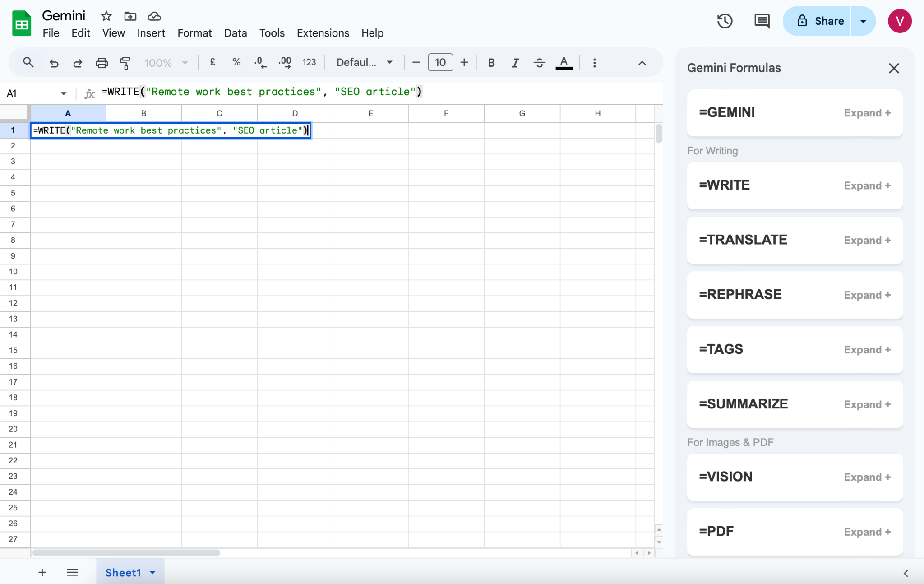The height and width of the screenshot is (584, 924).
Task: Open more number formats 123
Action: [x=309, y=62]
